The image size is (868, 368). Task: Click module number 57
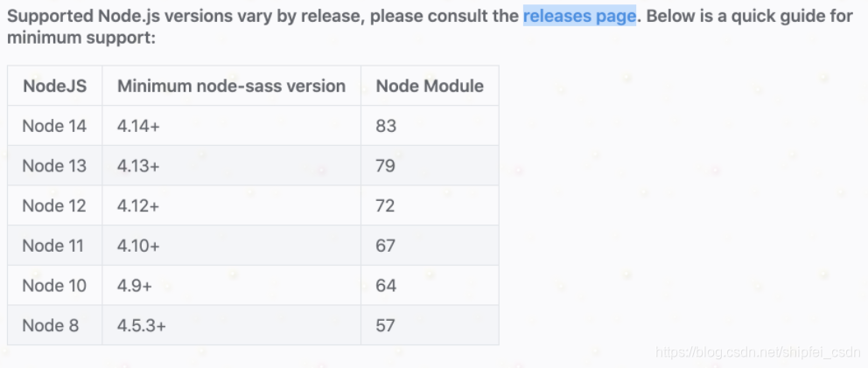click(385, 325)
